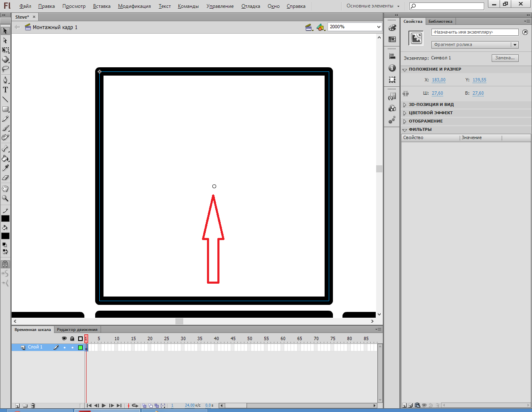Screen dimensions: 532x412
Task: Click the Монтажный кадр 1 breadcrumb
Action: (x=55, y=27)
